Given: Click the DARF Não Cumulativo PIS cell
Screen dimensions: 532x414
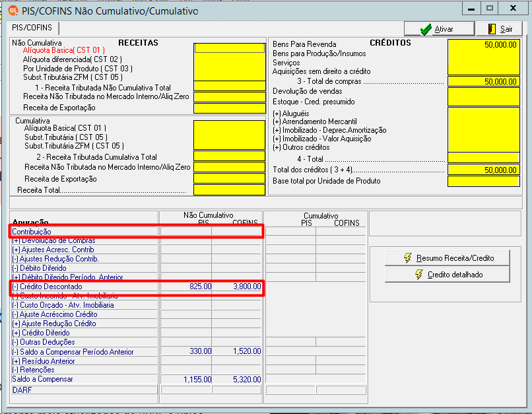Looking at the screenshot, I should pyautogui.click(x=186, y=390).
